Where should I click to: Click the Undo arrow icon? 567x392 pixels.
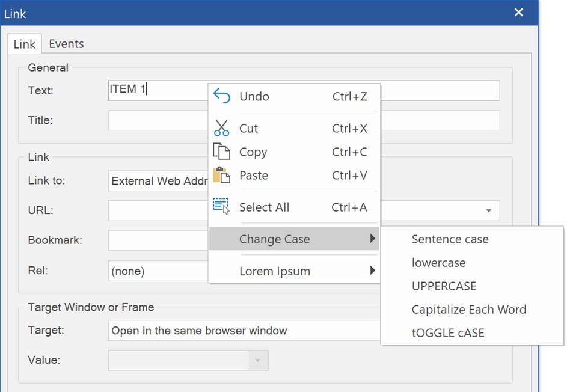222,96
